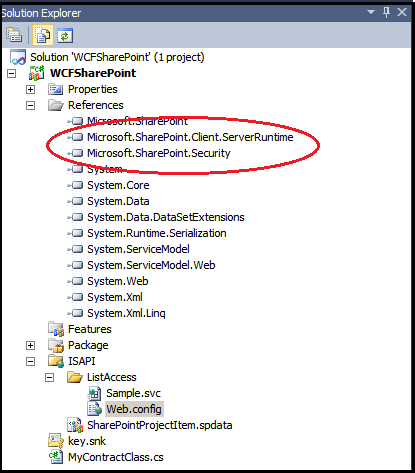Click the System.Core reference icon

point(76,185)
